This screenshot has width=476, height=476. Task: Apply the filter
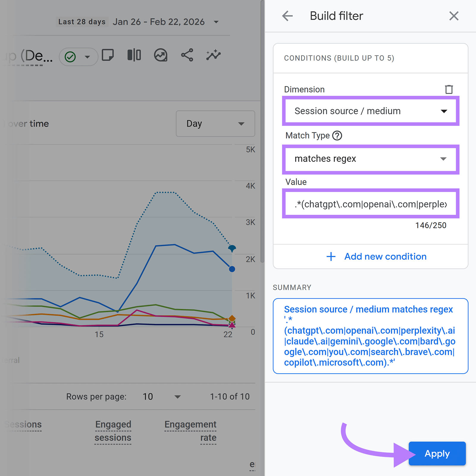437,454
